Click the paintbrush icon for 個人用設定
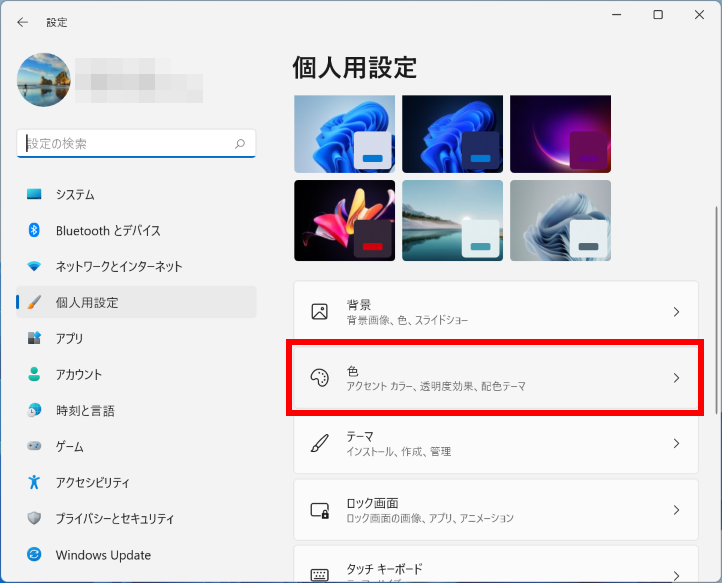This screenshot has width=722, height=583. click(x=34, y=302)
